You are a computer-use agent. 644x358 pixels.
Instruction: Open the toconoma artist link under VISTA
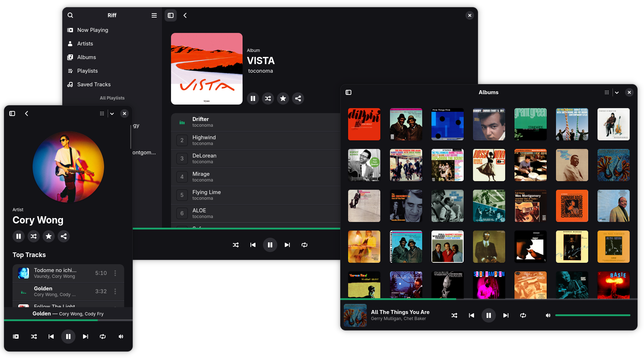[260, 71]
